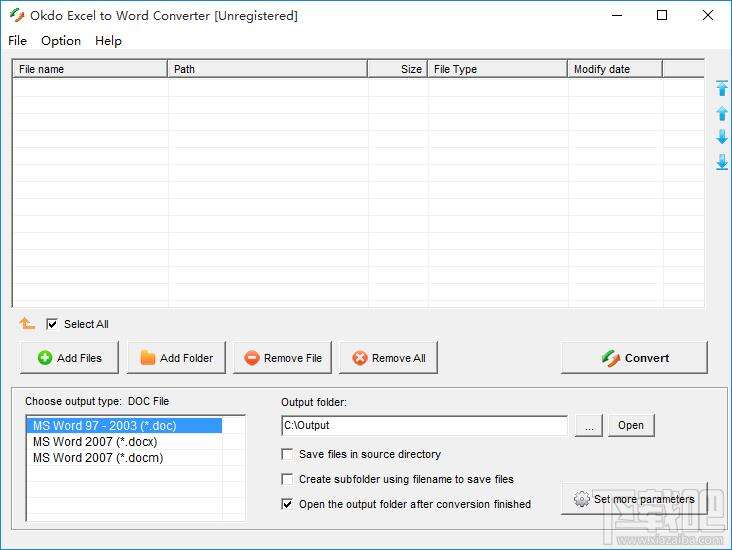Open the Help menu
732x550 pixels.
(108, 41)
